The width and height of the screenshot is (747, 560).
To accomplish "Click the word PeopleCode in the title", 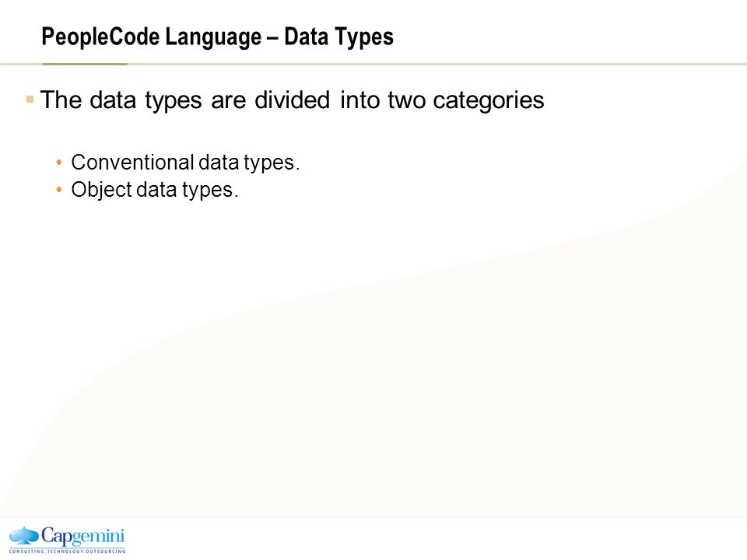I will click(100, 37).
